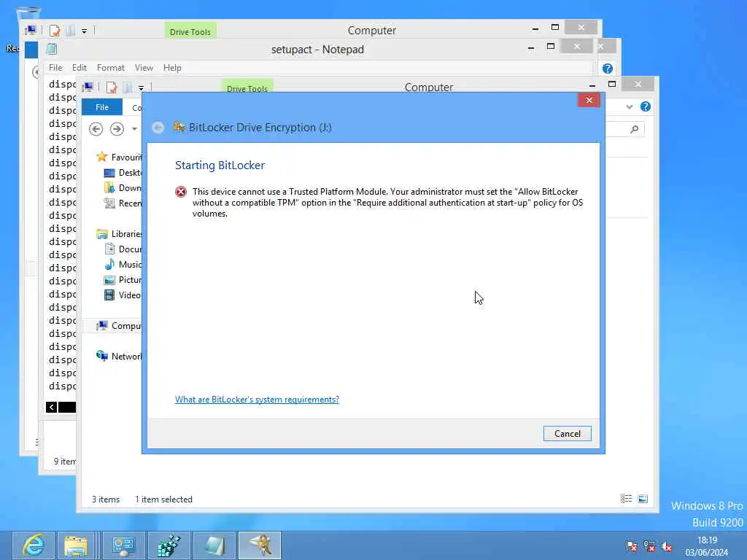Screen dimensions: 747x560
Task: Open the recent locations dropdown arrow
Action: 134,129
